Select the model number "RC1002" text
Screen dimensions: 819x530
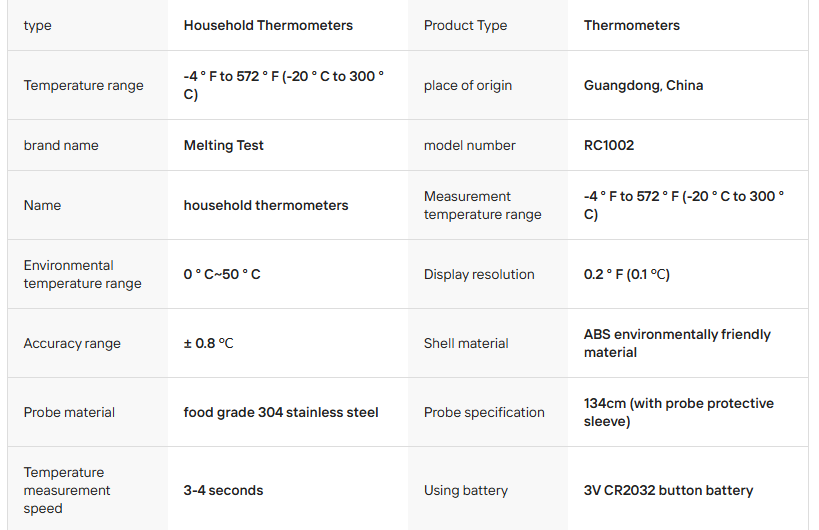click(x=608, y=145)
